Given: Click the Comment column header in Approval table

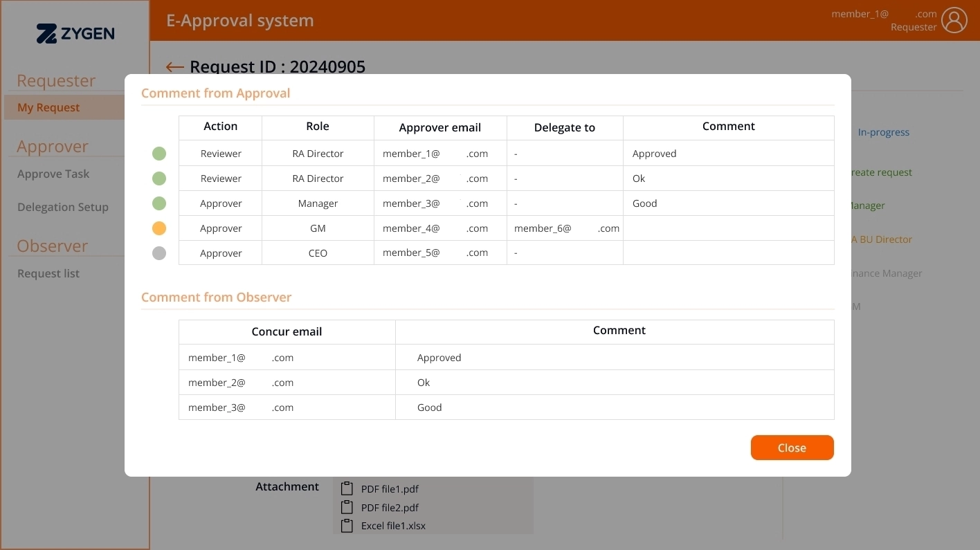Looking at the screenshot, I should pos(728,127).
